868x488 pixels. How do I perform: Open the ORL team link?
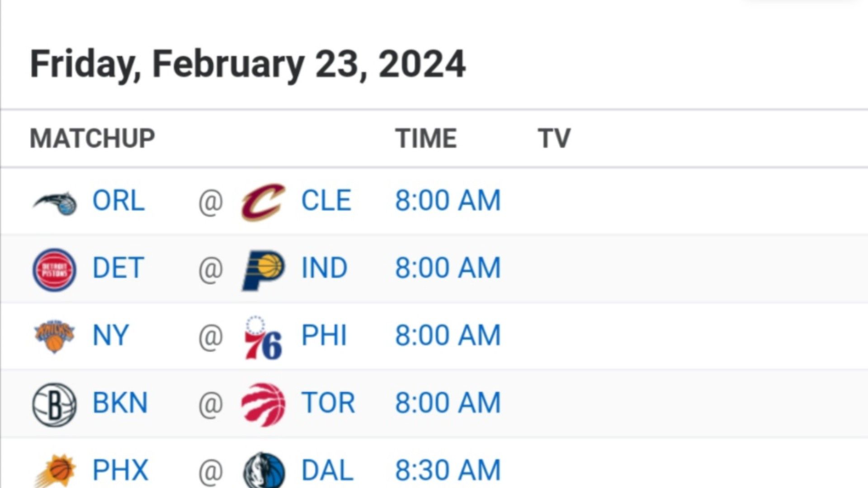point(118,200)
